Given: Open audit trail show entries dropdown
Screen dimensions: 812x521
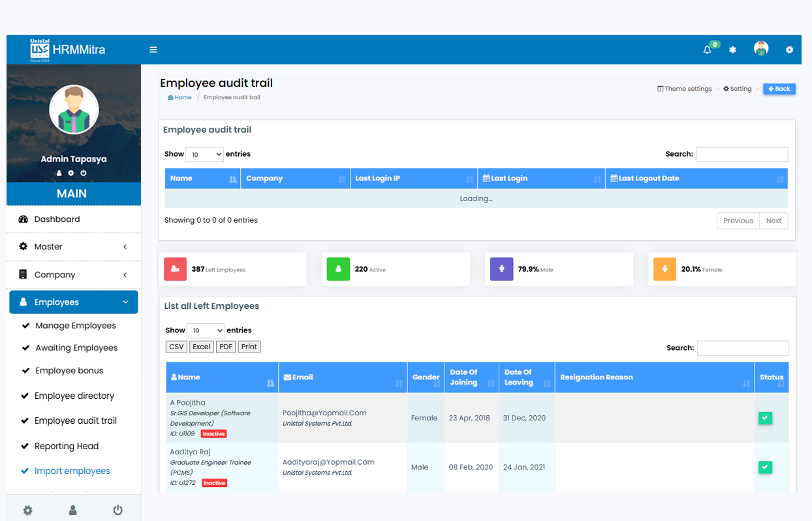Looking at the screenshot, I should (x=204, y=155).
